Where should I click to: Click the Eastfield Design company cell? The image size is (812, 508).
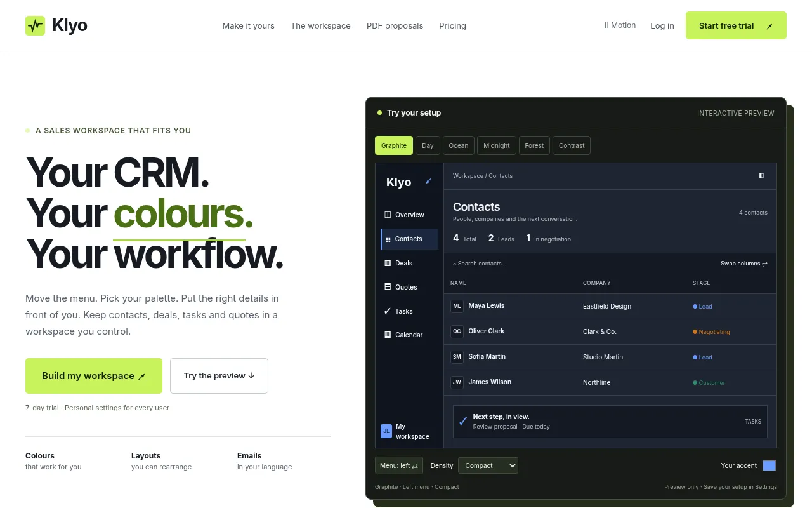tap(607, 306)
